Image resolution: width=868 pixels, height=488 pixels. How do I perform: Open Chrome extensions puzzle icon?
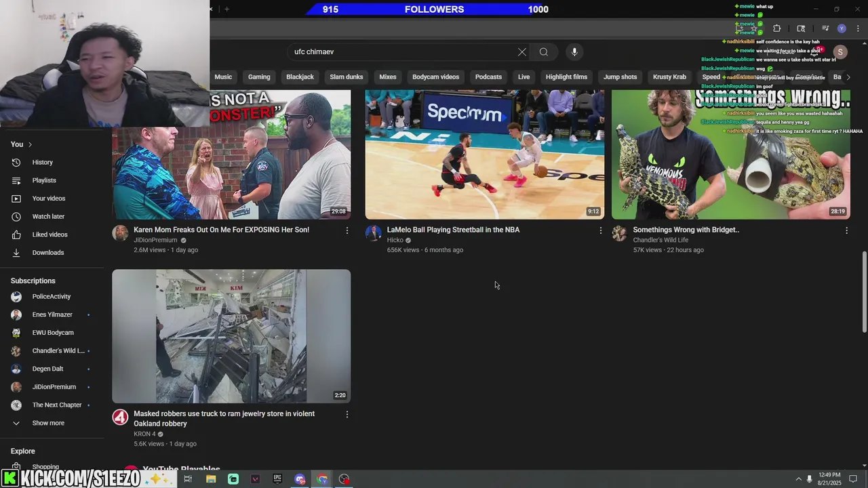point(777,28)
